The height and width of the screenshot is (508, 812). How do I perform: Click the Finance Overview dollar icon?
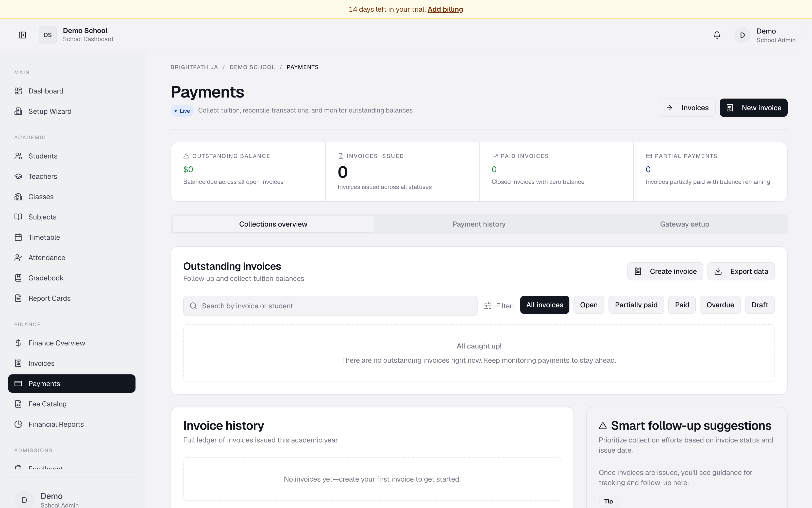click(19, 343)
